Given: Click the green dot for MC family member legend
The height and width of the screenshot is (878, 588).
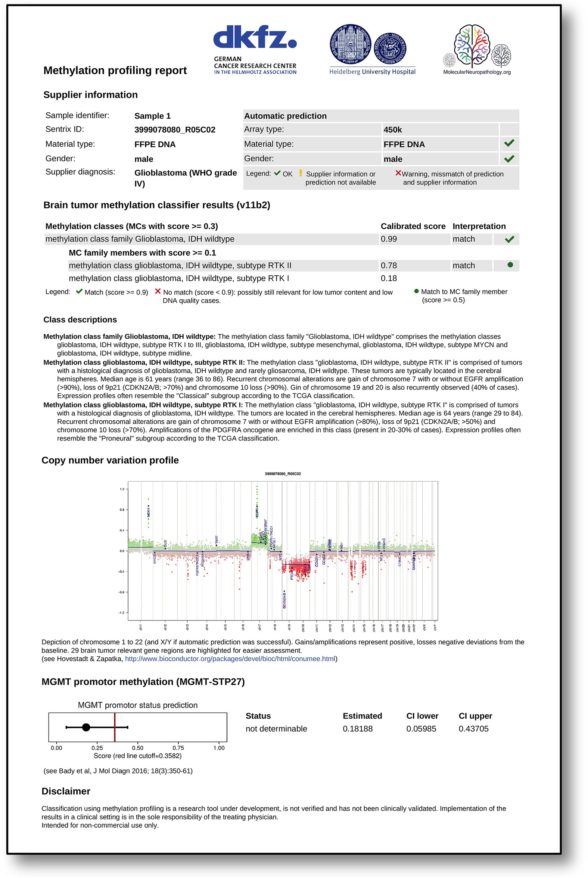Looking at the screenshot, I should click(416, 291).
